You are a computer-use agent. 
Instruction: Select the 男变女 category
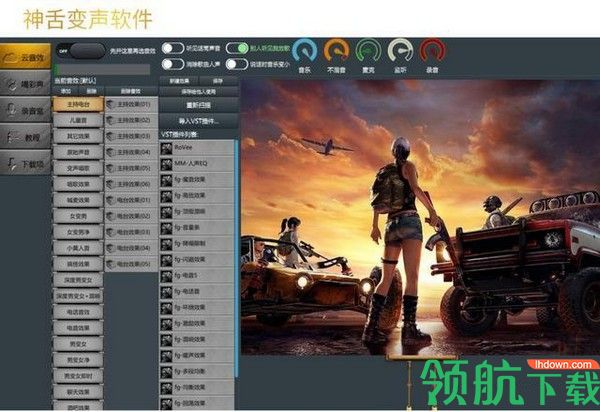coord(78,344)
